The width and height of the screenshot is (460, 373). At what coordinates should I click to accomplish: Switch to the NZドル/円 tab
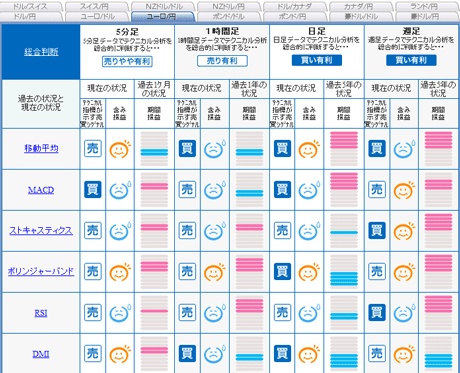pos(229,6)
